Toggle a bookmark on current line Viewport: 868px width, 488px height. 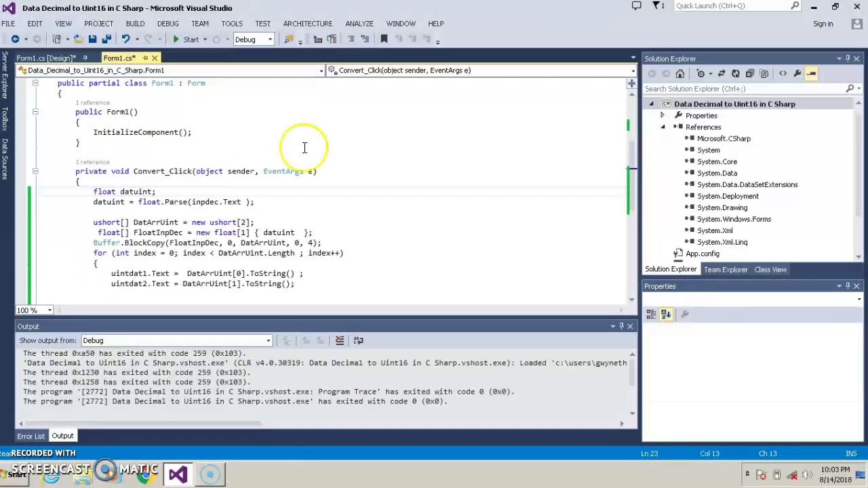pos(384,39)
